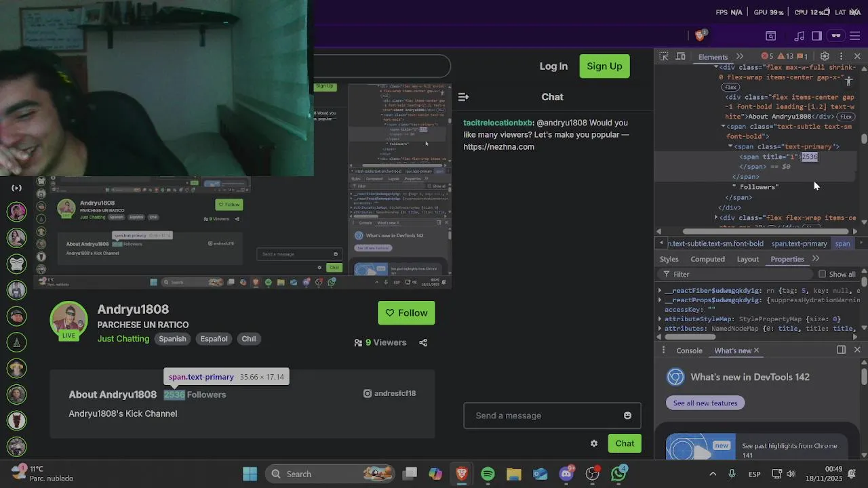
Task: Click the span.text-primary breadcrumb
Action: pyautogui.click(x=799, y=243)
